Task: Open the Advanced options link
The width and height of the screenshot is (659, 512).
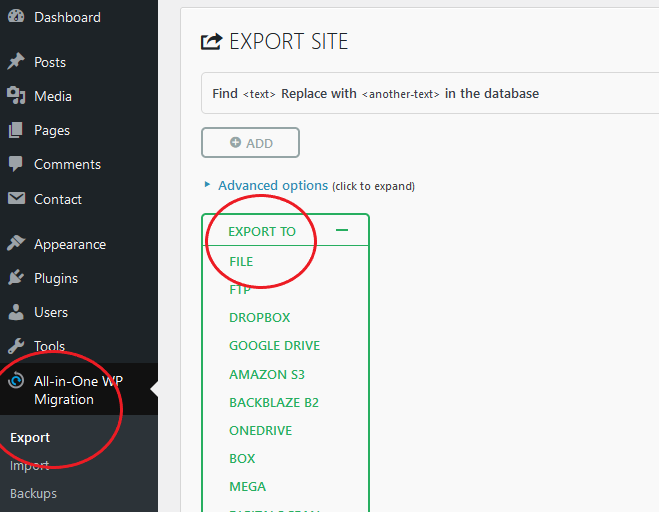Action: click(273, 185)
